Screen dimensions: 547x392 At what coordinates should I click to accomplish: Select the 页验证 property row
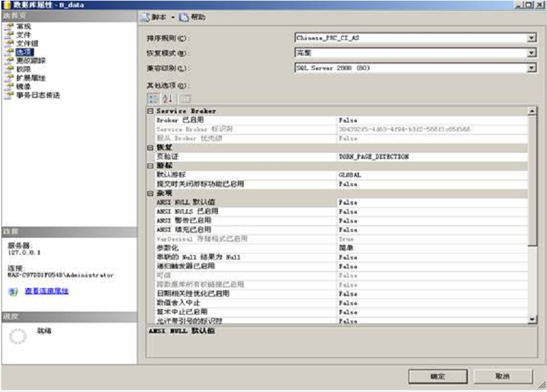pos(341,156)
